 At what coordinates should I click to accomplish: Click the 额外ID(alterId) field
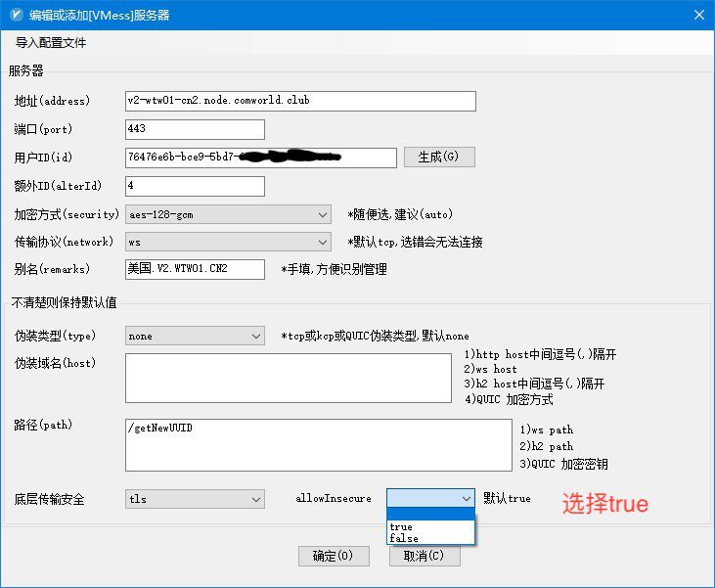click(195, 186)
